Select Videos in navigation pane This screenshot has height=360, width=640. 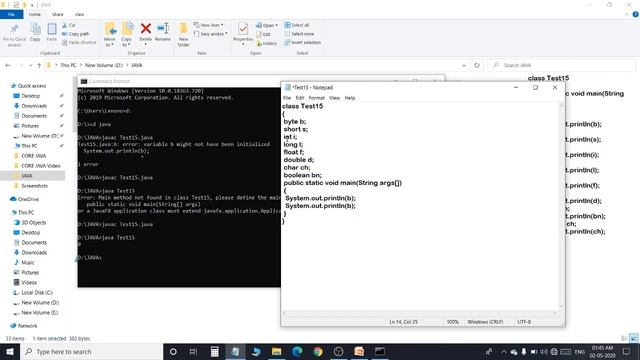click(x=25, y=282)
